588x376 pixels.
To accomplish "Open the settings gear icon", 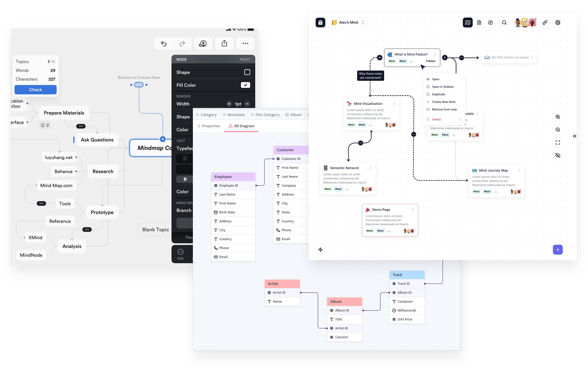I will [x=558, y=22].
